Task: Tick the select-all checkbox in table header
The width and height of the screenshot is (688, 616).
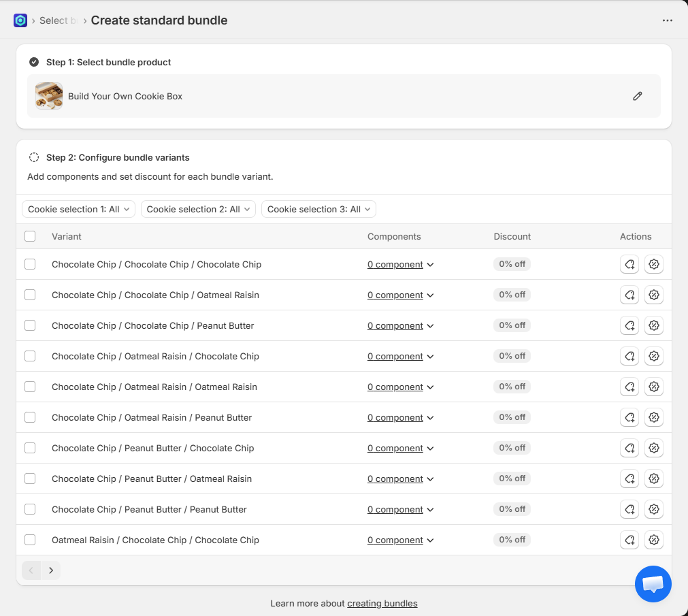Action: (x=30, y=236)
